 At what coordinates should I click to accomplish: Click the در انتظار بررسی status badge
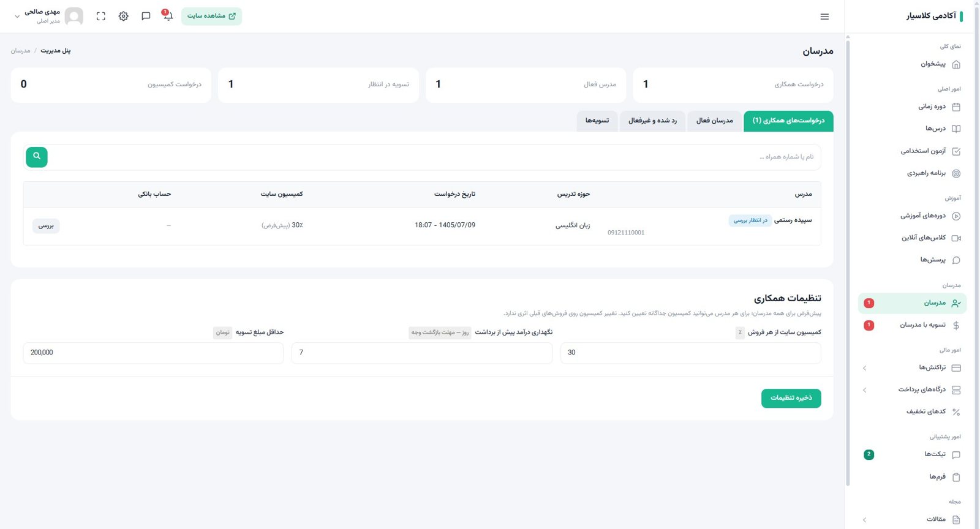pyautogui.click(x=750, y=220)
